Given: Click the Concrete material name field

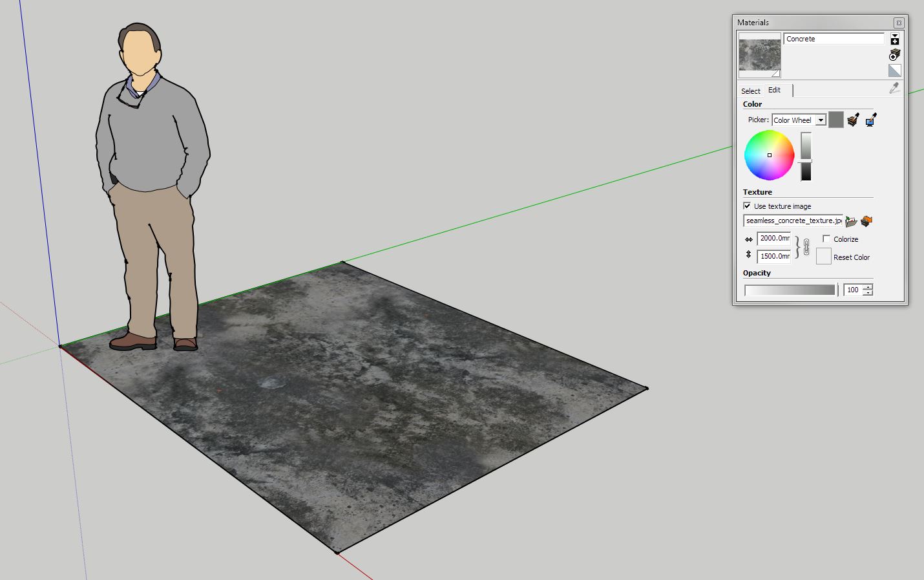Looking at the screenshot, I should [x=834, y=39].
